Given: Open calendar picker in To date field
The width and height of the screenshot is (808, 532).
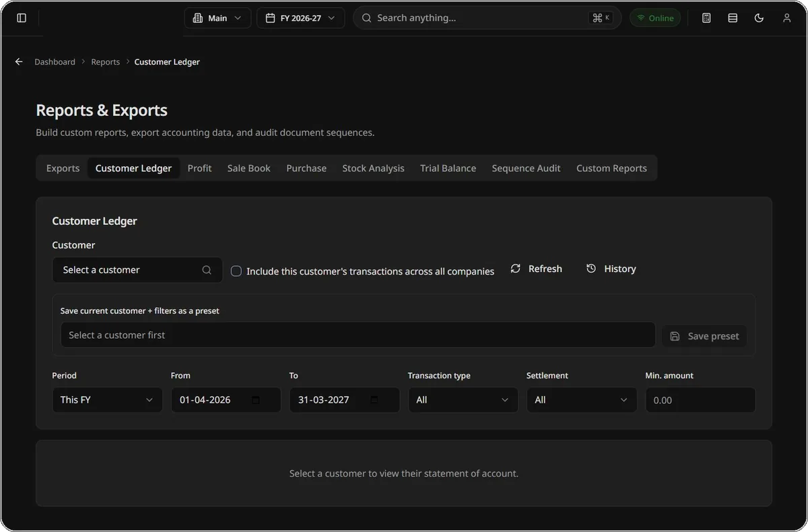Looking at the screenshot, I should [x=374, y=400].
